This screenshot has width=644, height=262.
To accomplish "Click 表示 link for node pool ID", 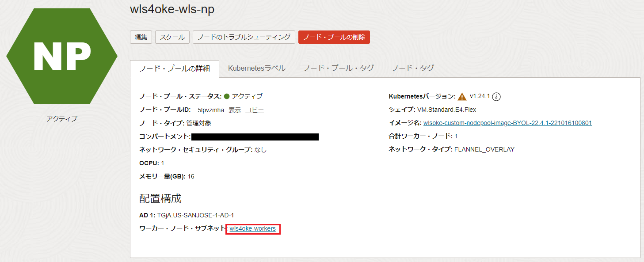I will [235, 110].
